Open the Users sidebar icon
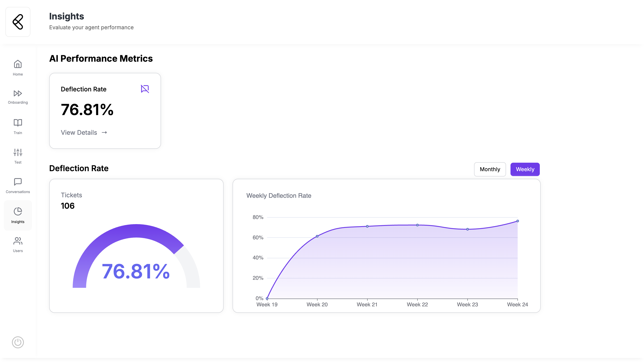 tap(18, 241)
